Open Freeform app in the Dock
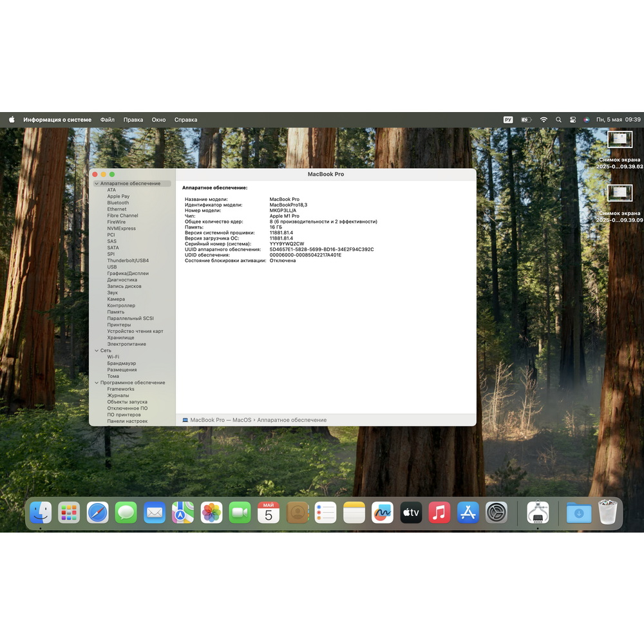Screen dimensions: 644x644 (383, 513)
